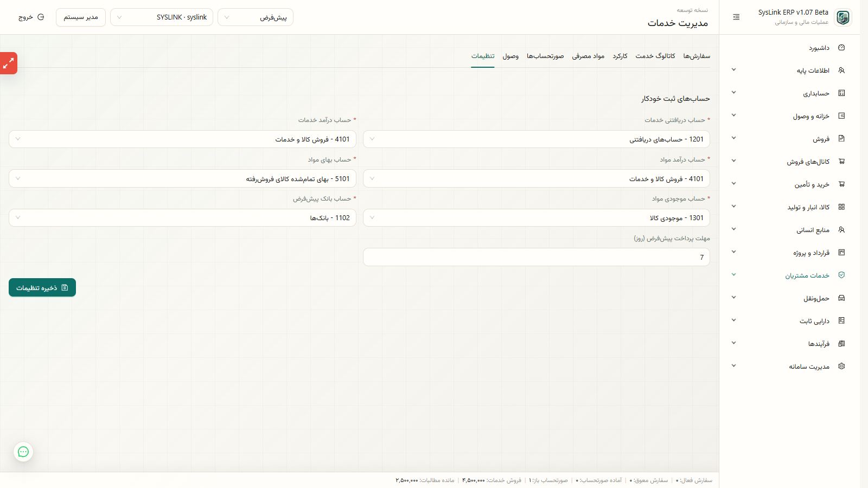Click the logout arrow icon beside خروج
The image size is (868, 488).
(41, 17)
